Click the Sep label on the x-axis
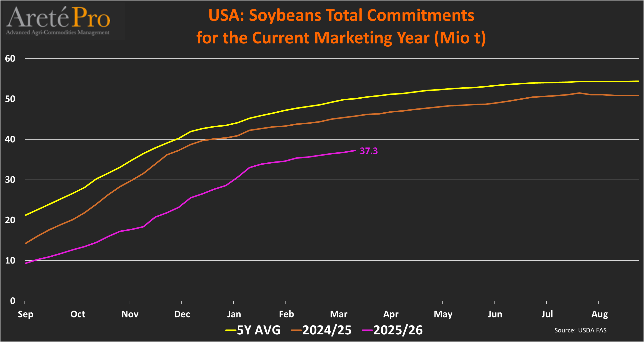 coord(25,314)
